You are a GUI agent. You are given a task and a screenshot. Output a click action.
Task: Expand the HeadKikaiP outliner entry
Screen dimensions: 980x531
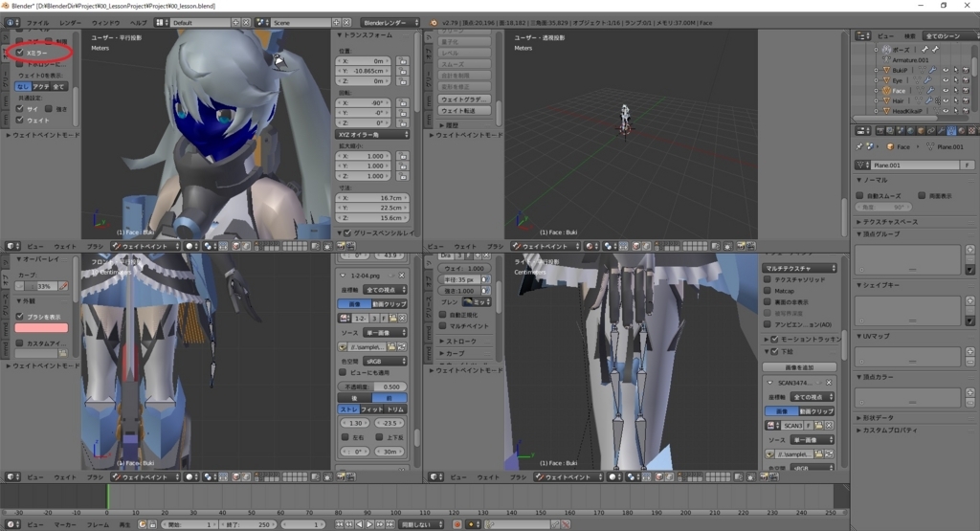[x=877, y=111]
